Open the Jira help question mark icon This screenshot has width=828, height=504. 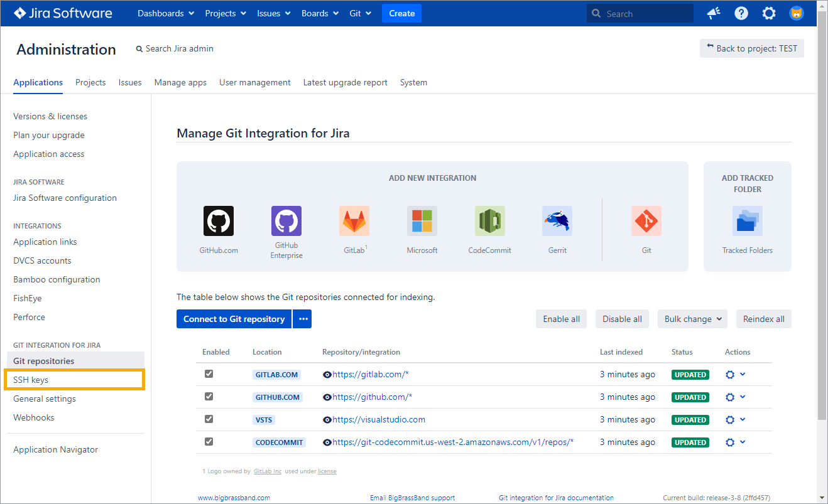[741, 13]
